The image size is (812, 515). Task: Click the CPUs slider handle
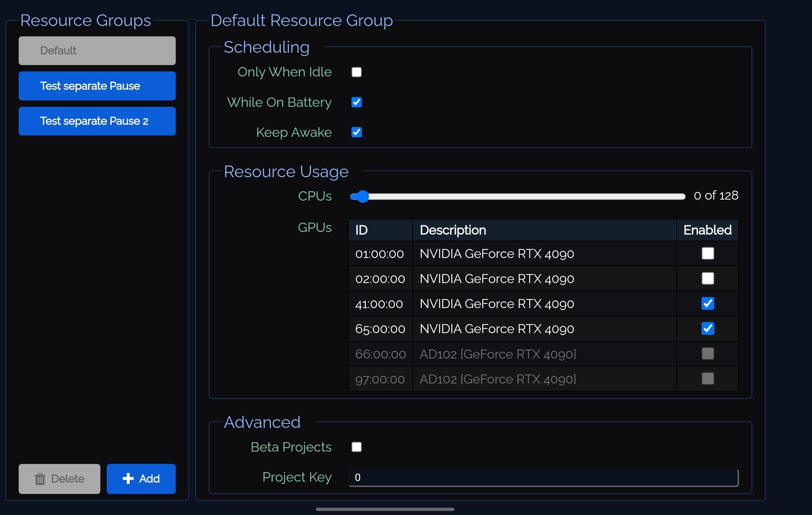click(362, 196)
